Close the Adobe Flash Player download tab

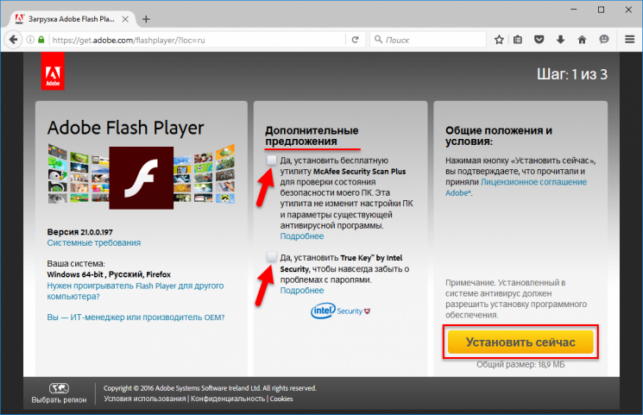[x=125, y=19]
